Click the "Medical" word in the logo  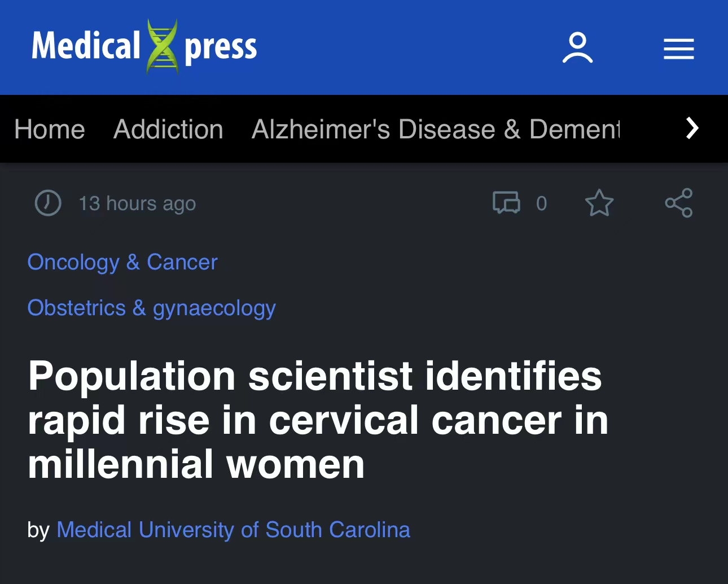coord(86,46)
